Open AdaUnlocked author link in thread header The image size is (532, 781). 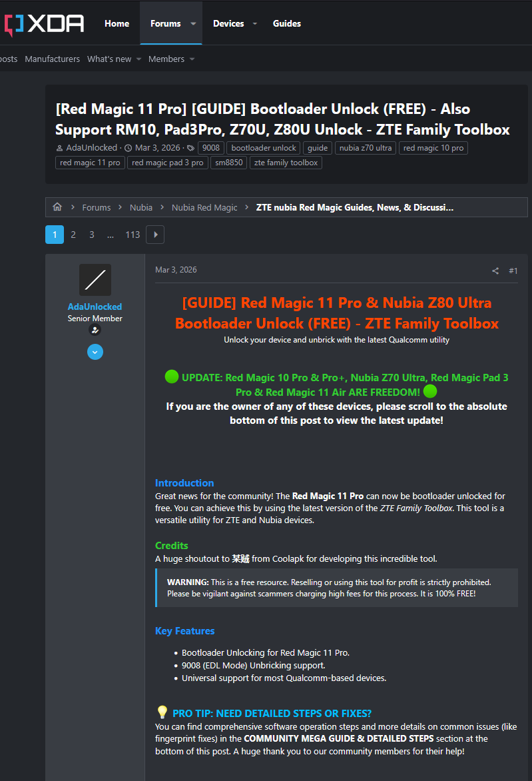[92, 147]
